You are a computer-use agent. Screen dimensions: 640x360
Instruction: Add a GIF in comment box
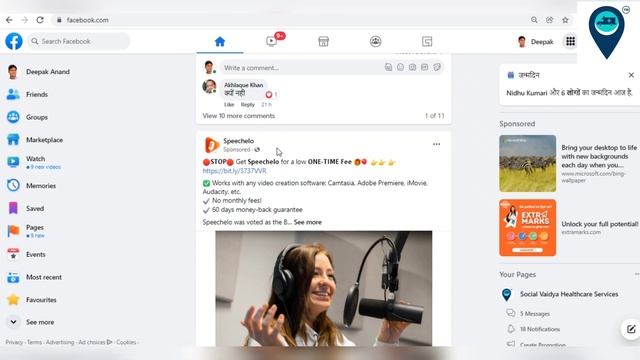tap(424, 67)
